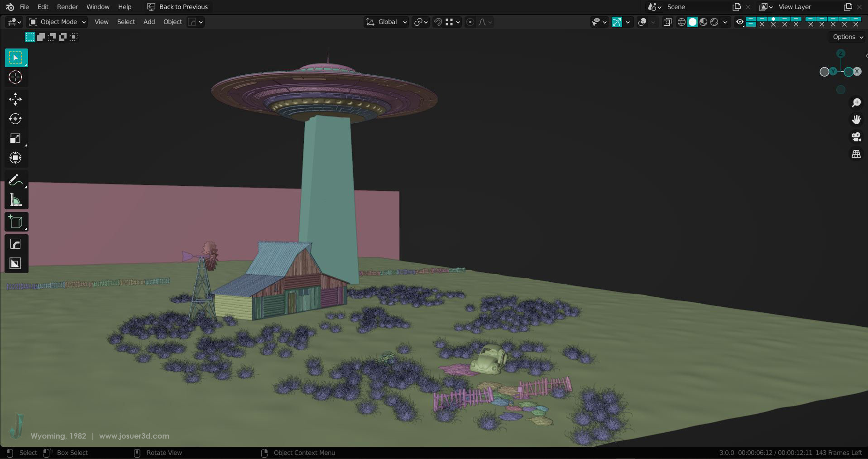Open the Help menu
The height and width of the screenshot is (459, 868).
(125, 7)
